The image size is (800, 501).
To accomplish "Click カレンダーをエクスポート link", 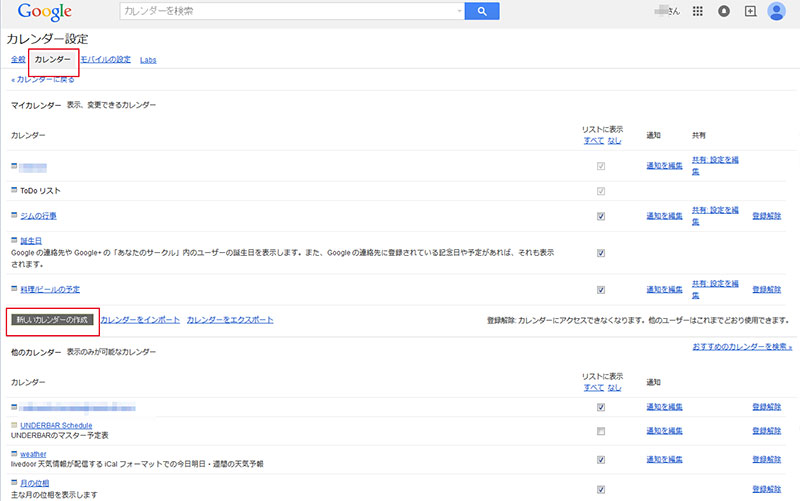I will 230,320.
